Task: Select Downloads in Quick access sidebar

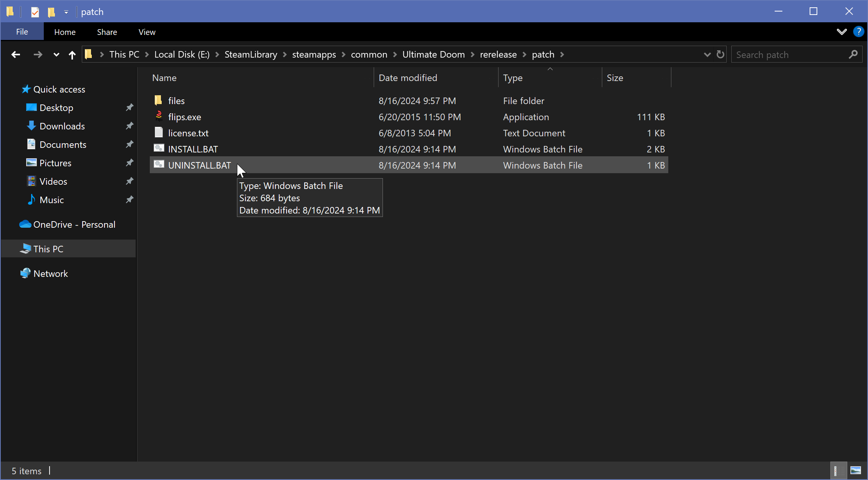Action: (62, 126)
